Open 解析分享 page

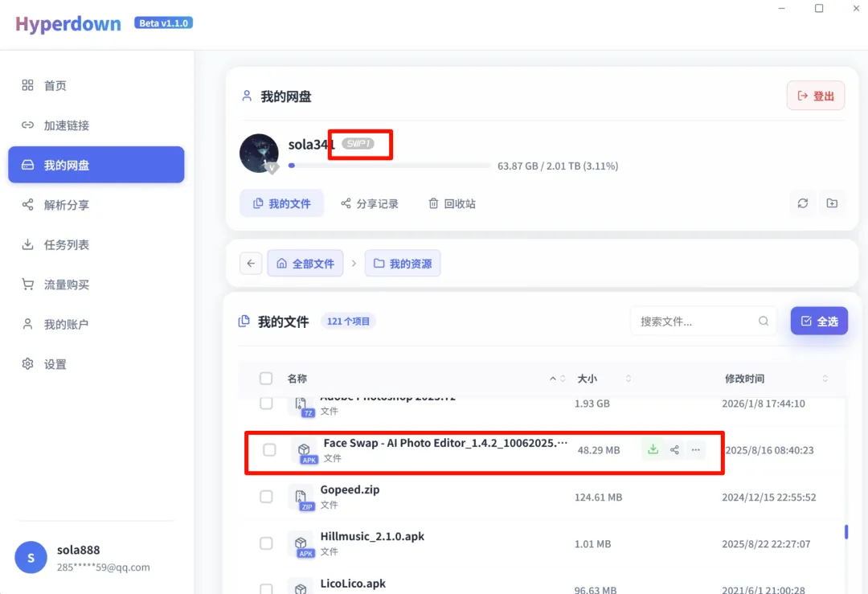(x=96, y=205)
